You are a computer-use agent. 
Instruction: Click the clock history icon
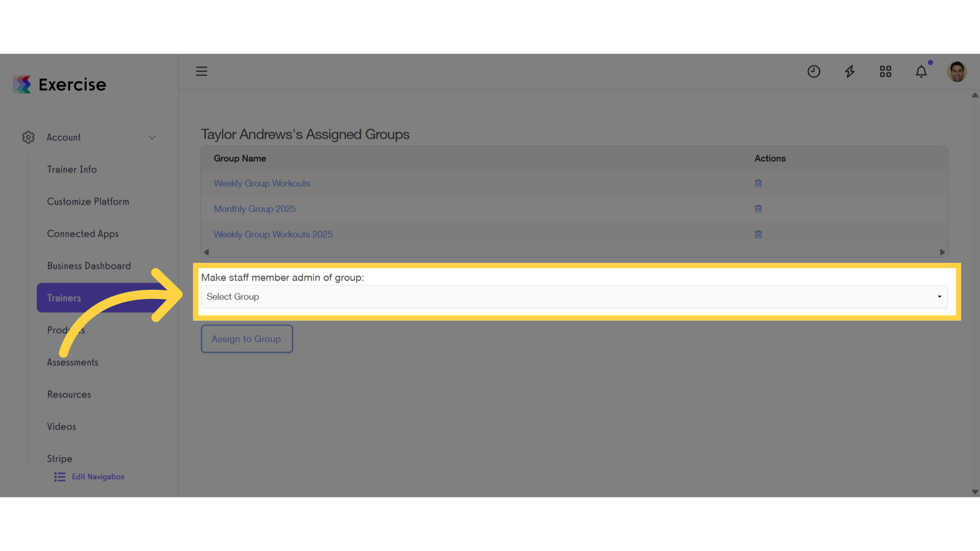[814, 71]
